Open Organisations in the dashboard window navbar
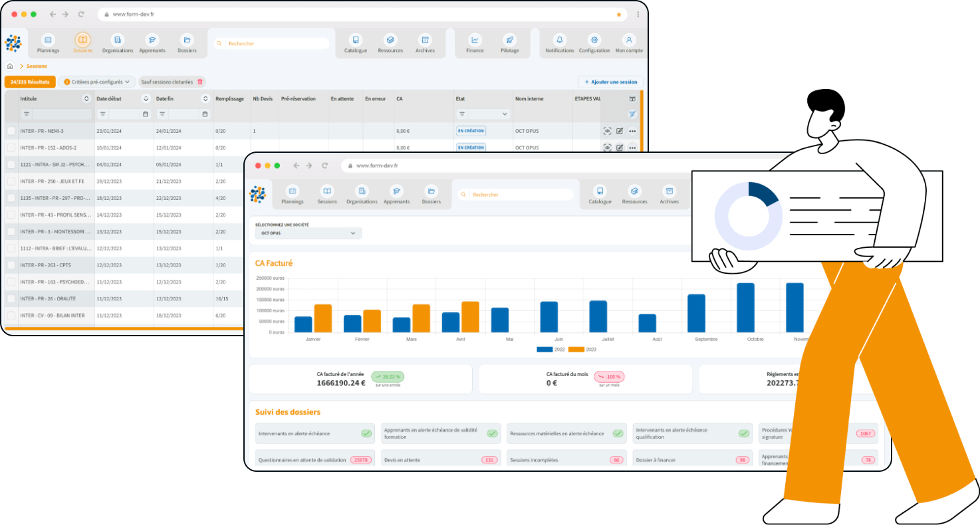The width and height of the screenshot is (980, 525). [362, 195]
